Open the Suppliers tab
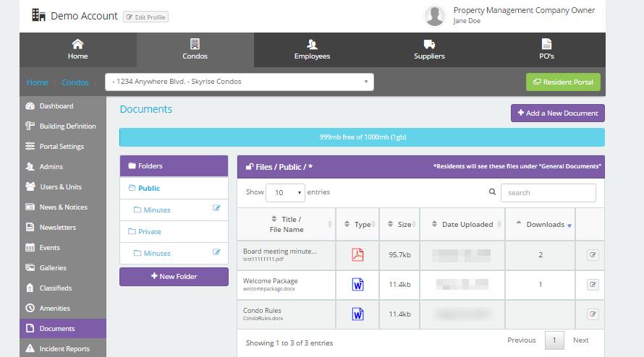The image size is (644, 357). pos(429,49)
